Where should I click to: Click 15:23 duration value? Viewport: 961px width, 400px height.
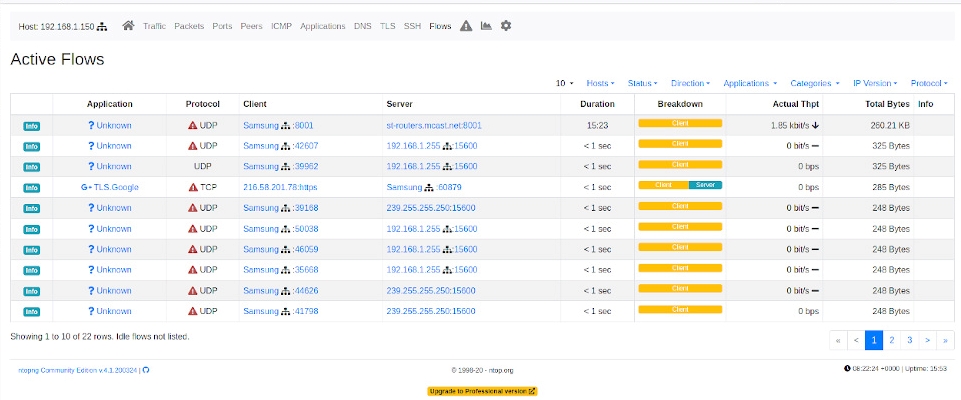(x=598, y=126)
